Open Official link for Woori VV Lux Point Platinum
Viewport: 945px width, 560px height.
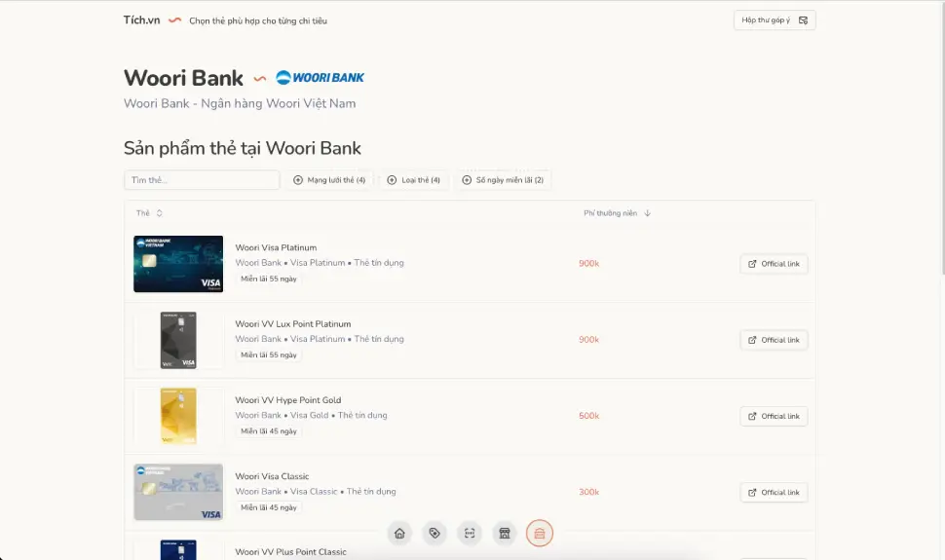click(774, 340)
